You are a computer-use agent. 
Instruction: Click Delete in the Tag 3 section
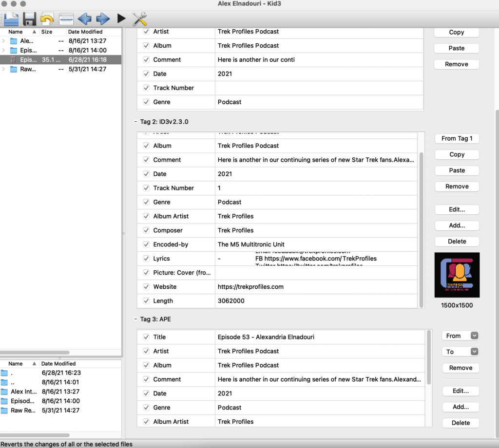461,423
